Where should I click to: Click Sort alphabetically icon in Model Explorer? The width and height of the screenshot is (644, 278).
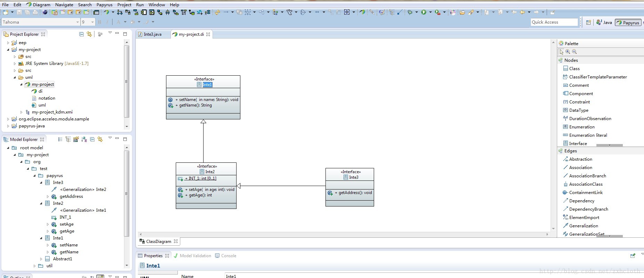pos(84,139)
